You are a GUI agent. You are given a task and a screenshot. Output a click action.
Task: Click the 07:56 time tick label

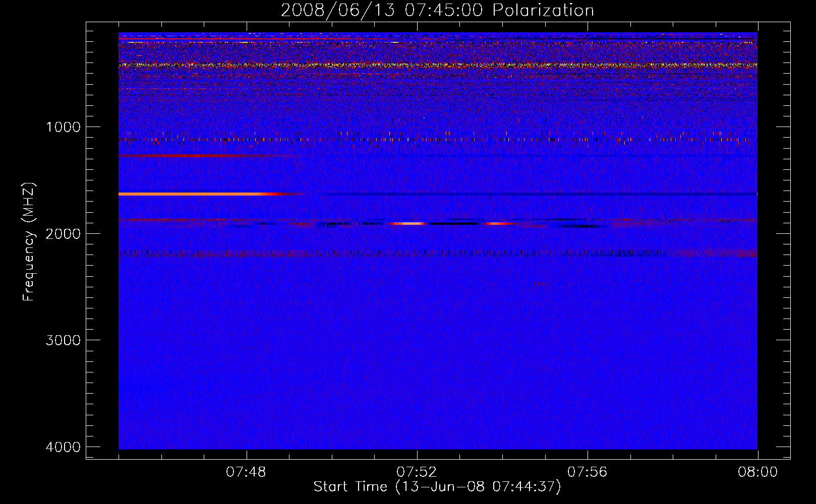click(x=588, y=472)
